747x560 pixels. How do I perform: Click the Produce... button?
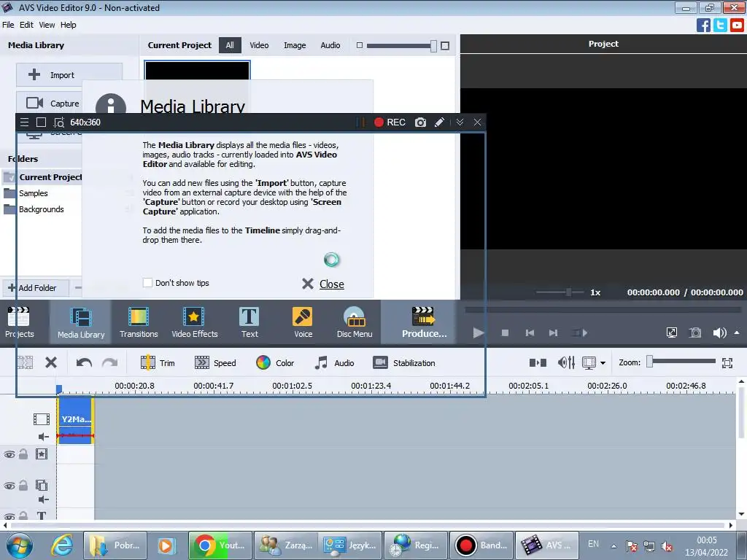(424, 322)
